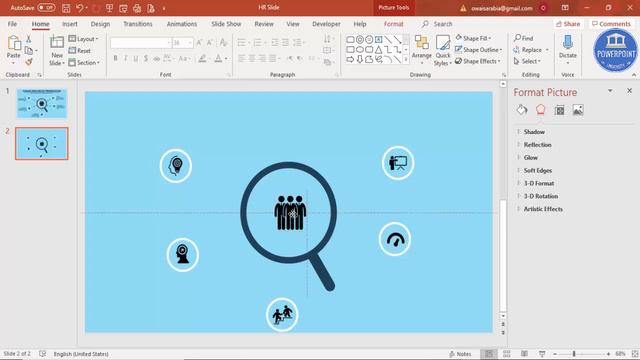Open the Animations tab
Viewport: 640px width, 360px height.
pyautogui.click(x=182, y=24)
